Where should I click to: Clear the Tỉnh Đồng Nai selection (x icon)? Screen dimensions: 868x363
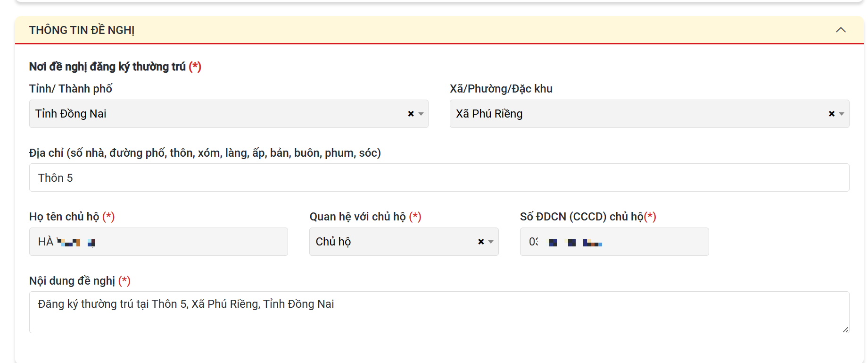pos(411,114)
